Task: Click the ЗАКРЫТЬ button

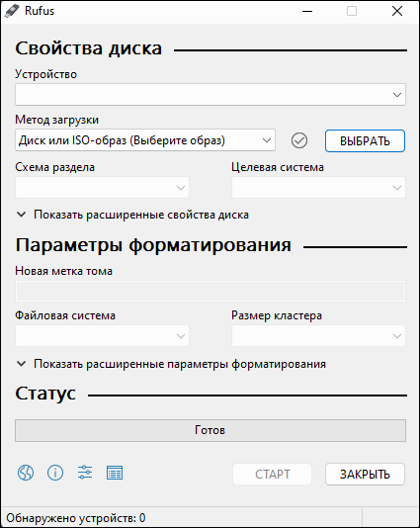Action: pyautogui.click(x=365, y=475)
